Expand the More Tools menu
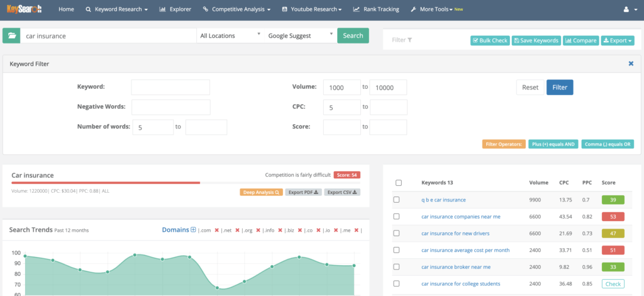The height and width of the screenshot is (296, 644). point(436,9)
